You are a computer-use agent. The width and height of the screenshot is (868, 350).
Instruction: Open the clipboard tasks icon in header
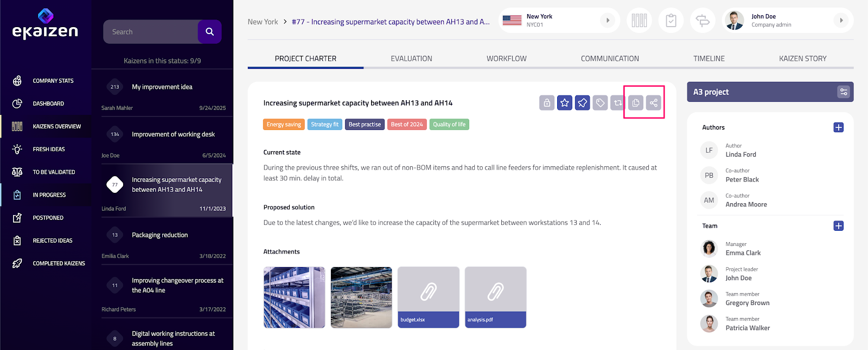coord(671,21)
